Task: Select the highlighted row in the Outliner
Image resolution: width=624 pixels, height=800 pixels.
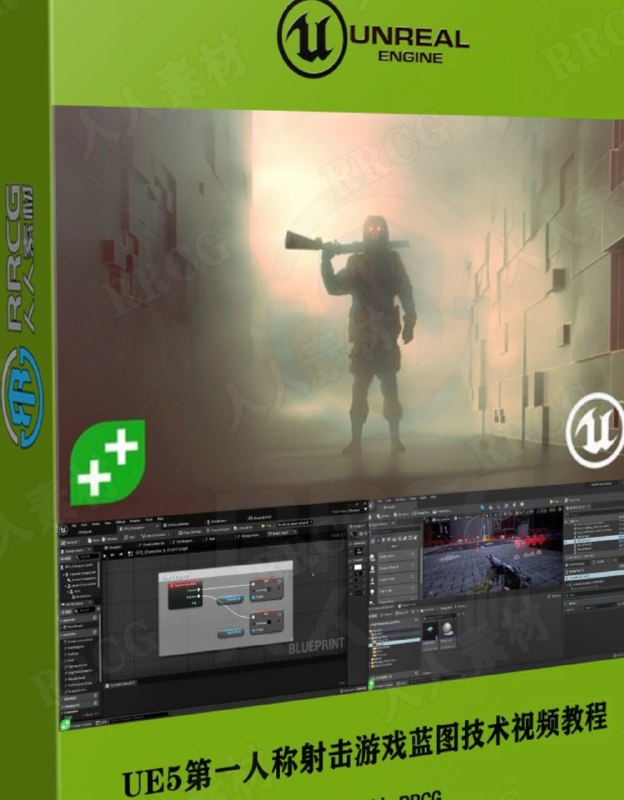Action: pyautogui.click(x=594, y=538)
